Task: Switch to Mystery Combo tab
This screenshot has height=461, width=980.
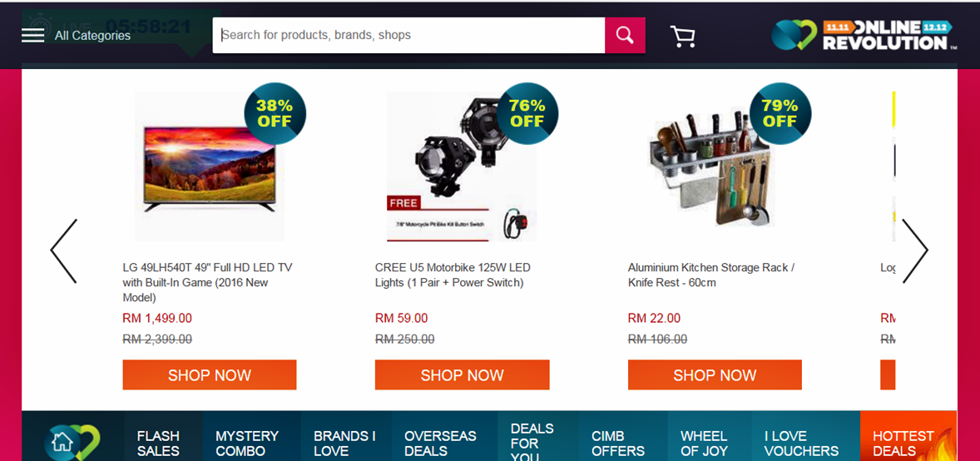Action: pos(247,443)
